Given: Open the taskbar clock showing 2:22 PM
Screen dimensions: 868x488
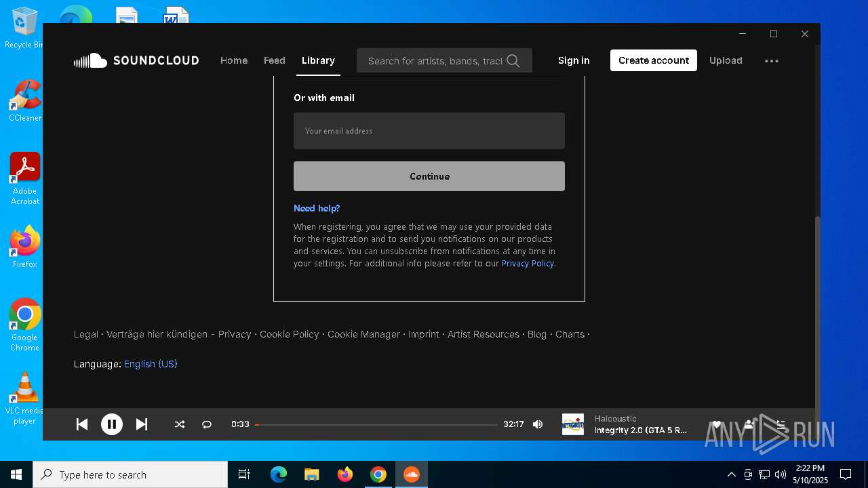Looking at the screenshot, I should (x=810, y=474).
